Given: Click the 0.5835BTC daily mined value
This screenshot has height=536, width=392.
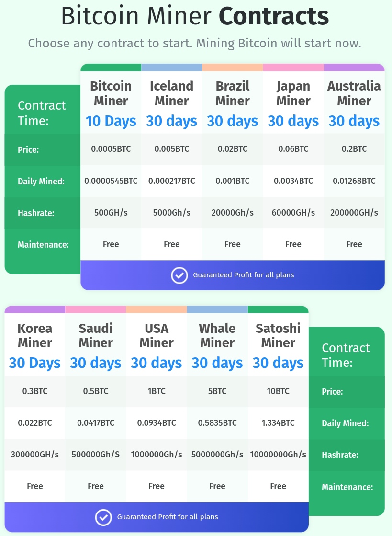Looking at the screenshot, I should [217, 423].
